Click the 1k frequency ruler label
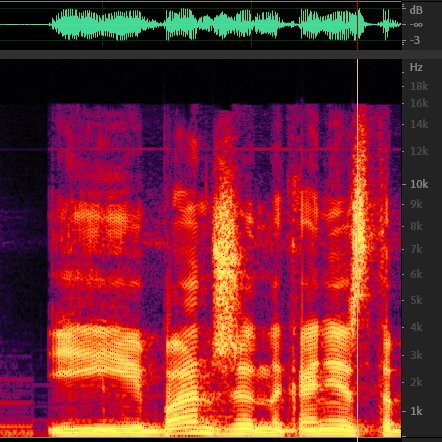This screenshot has width=442, height=442. point(416,411)
